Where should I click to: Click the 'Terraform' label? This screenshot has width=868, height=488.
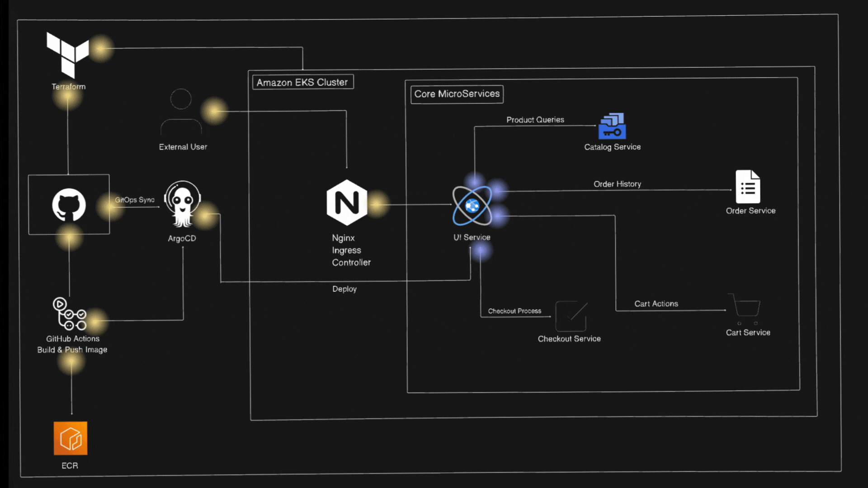(68, 86)
